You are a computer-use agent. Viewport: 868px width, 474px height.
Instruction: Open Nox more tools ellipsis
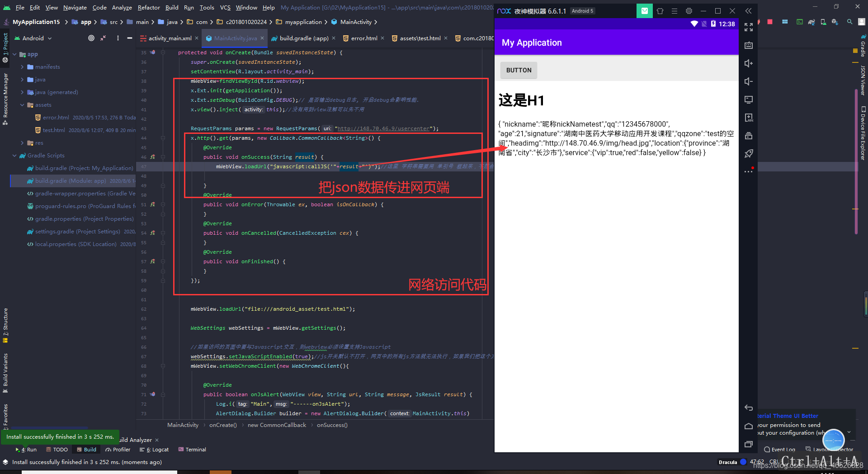click(x=749, y=171)
